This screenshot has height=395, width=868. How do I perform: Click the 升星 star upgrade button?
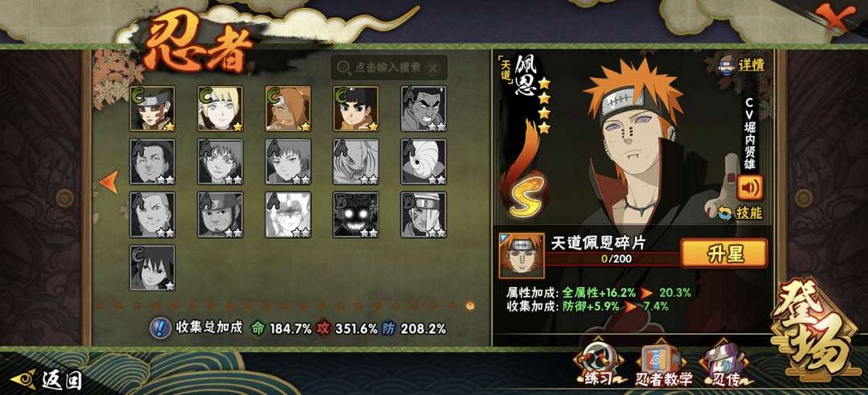click(x=723, y=253)
